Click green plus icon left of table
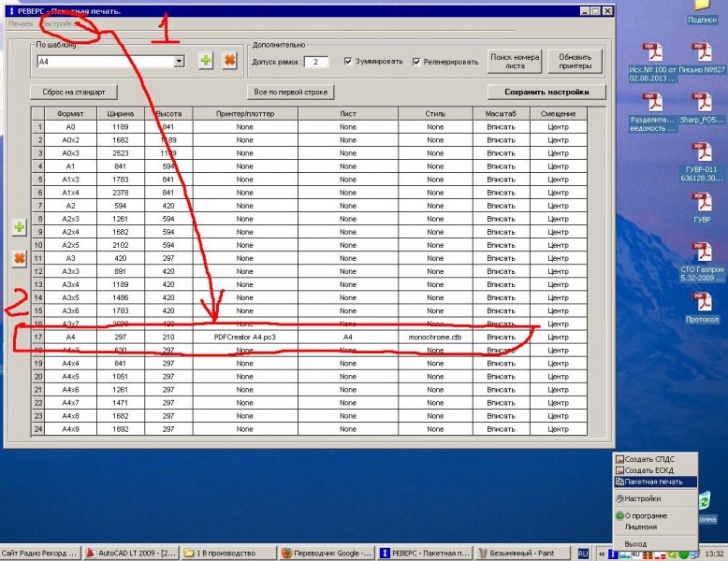The height and width of the screenshot is (561, 728). pos(19,227)
